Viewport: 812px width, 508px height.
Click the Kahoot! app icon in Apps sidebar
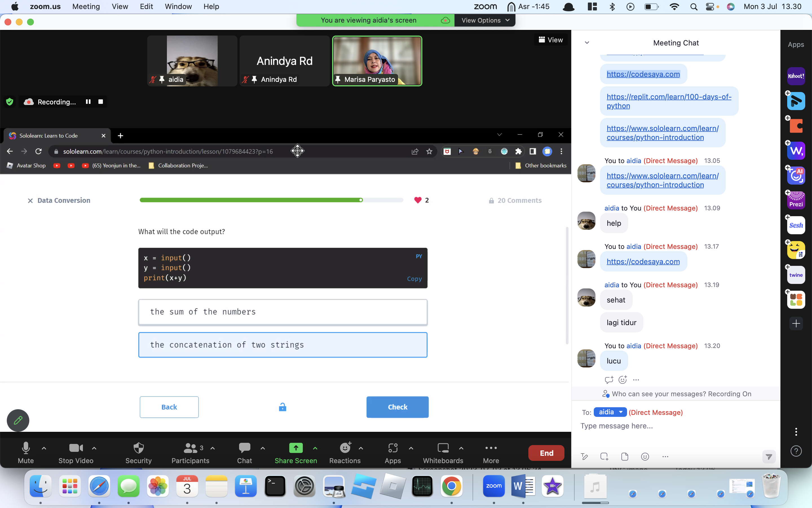click(796, 76)
